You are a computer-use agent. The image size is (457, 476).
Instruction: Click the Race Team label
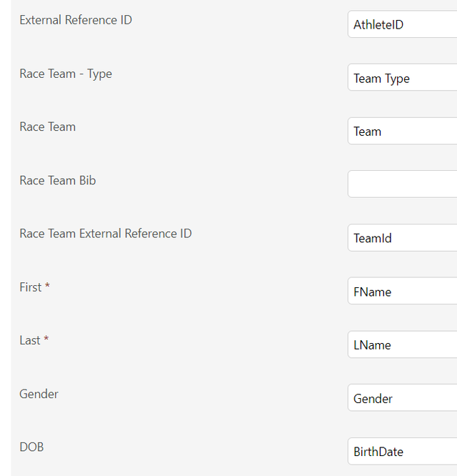click(47, 127)
